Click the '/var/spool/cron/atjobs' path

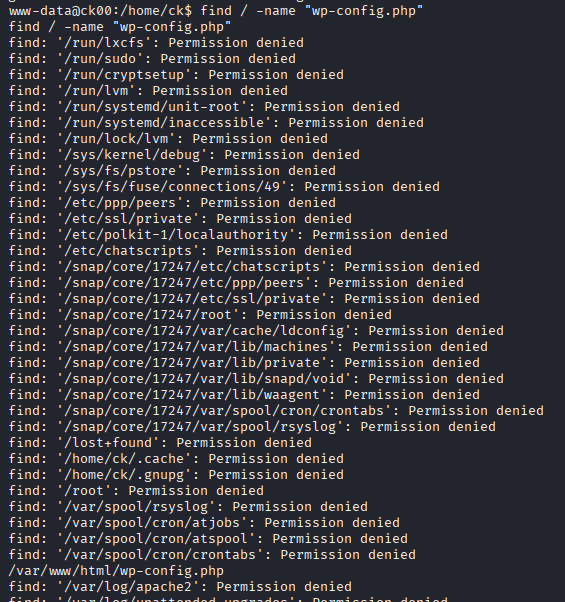[152, 523]
